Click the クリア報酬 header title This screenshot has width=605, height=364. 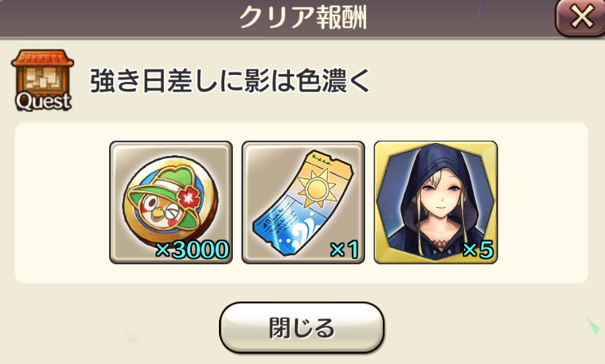point(302,18)
